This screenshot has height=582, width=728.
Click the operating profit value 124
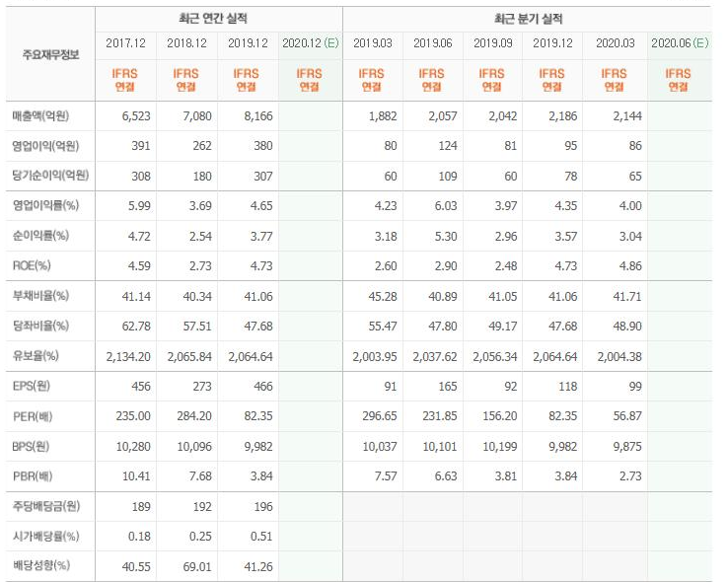pyautogui.click(x=448, y=146)
